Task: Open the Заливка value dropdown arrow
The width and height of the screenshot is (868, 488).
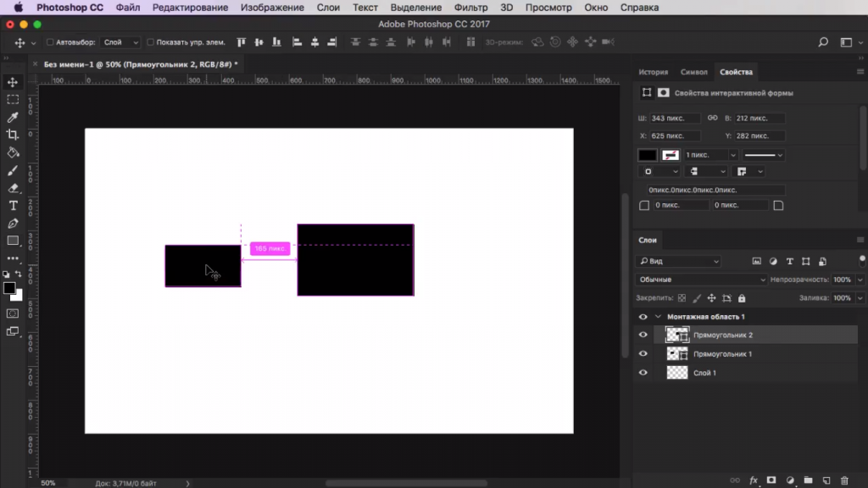Action: pyautogui.click(x=860, y=298)
